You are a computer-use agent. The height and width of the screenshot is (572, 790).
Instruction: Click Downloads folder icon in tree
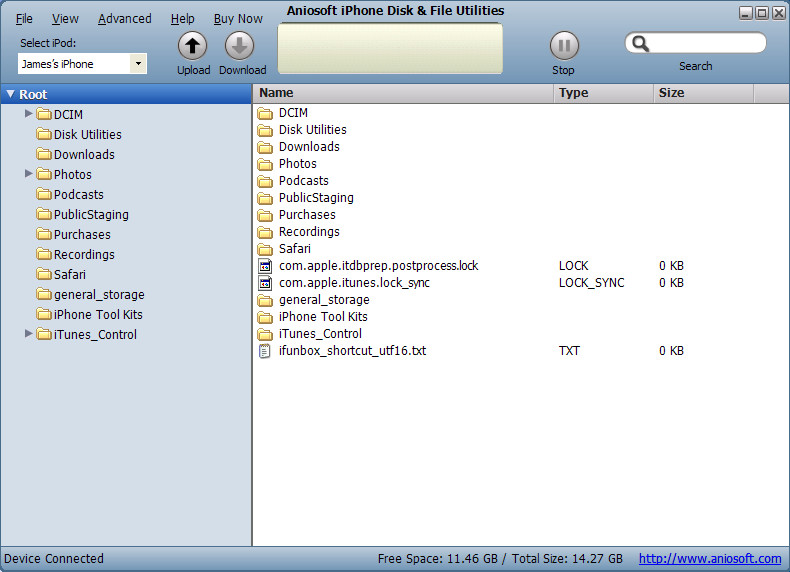coord(44,154)
